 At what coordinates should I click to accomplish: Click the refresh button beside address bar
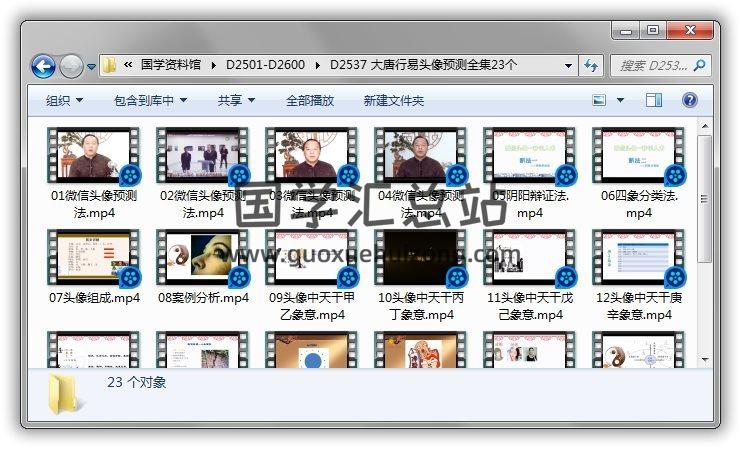[591, 66]
